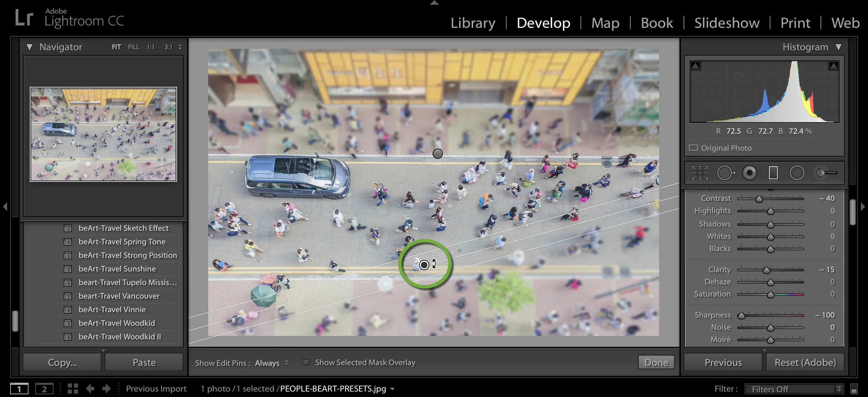This screenshot has height=397, width=868.
Task: Click the Reset (Adobe) button
Action: point(805,362)
